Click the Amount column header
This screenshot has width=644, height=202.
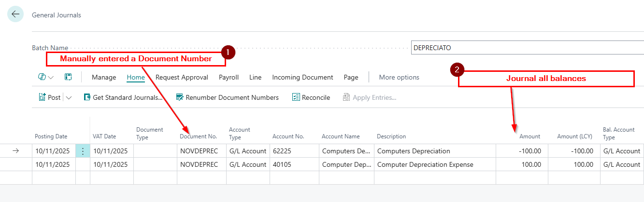530,136
